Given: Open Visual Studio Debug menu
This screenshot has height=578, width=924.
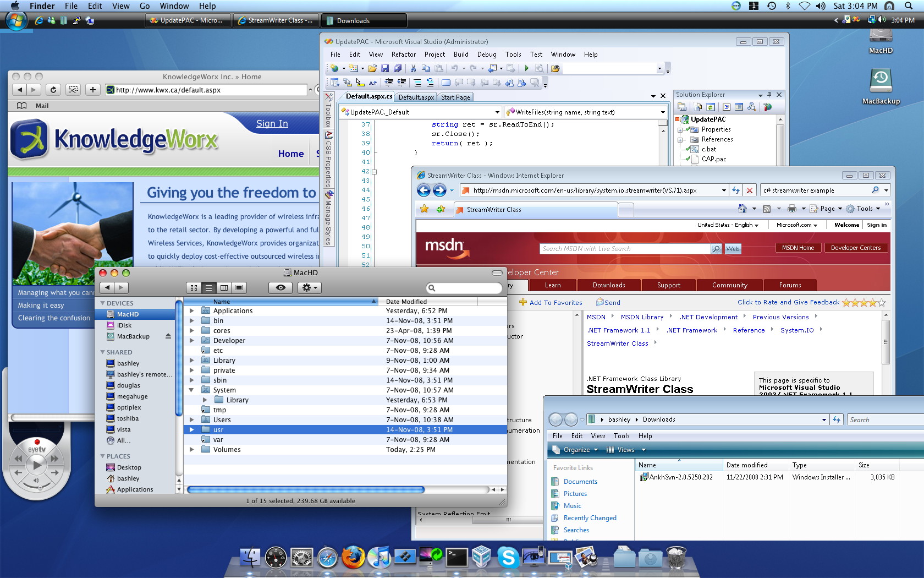Looking at the screenshot, I should tap(487, 54).
